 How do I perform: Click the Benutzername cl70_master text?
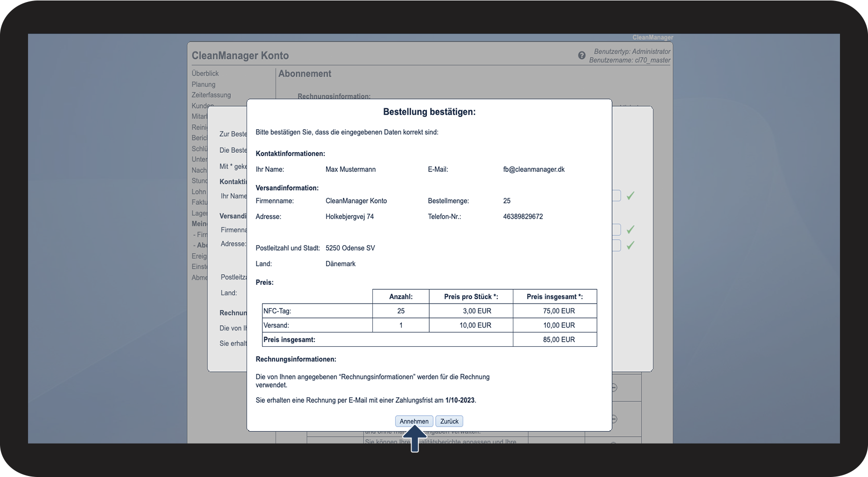point(629,60)
